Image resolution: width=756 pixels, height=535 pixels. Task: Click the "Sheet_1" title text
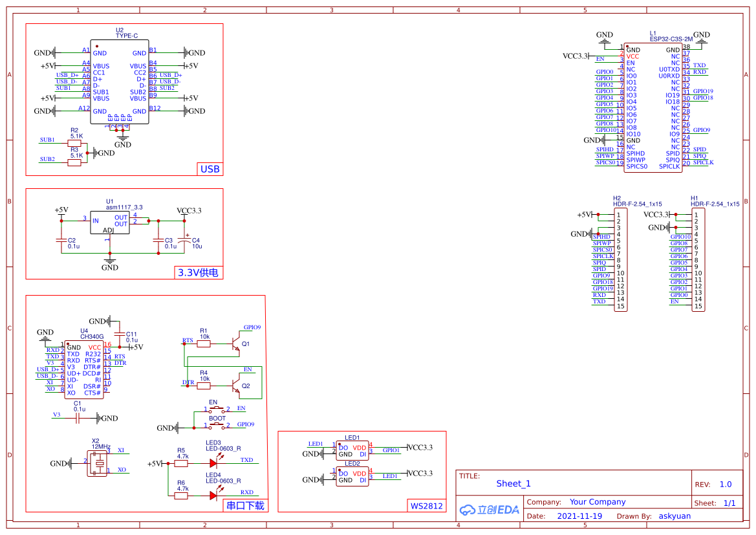click(513, 483)
